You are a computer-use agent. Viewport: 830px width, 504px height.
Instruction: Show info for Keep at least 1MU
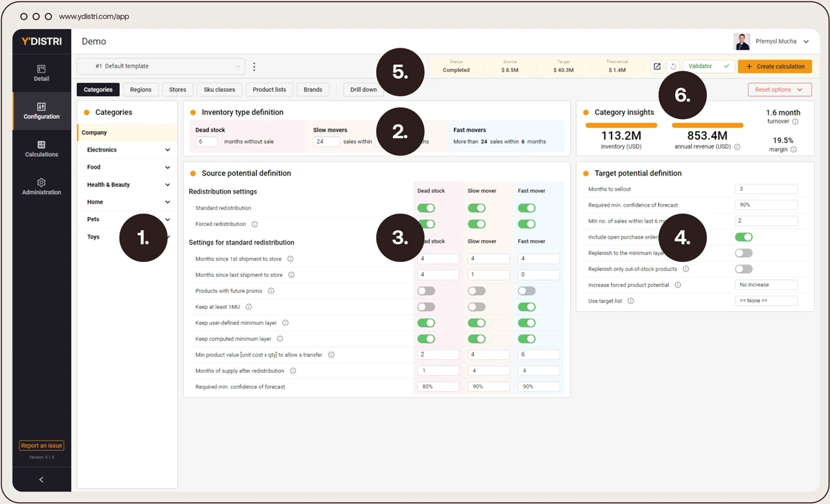click(x=249, y=307)
